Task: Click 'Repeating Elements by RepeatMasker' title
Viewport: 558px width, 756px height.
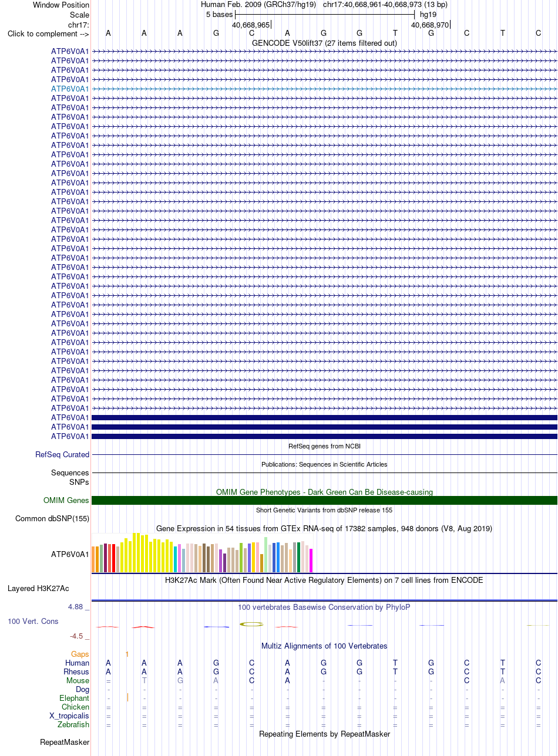Action: click(324, 734)
